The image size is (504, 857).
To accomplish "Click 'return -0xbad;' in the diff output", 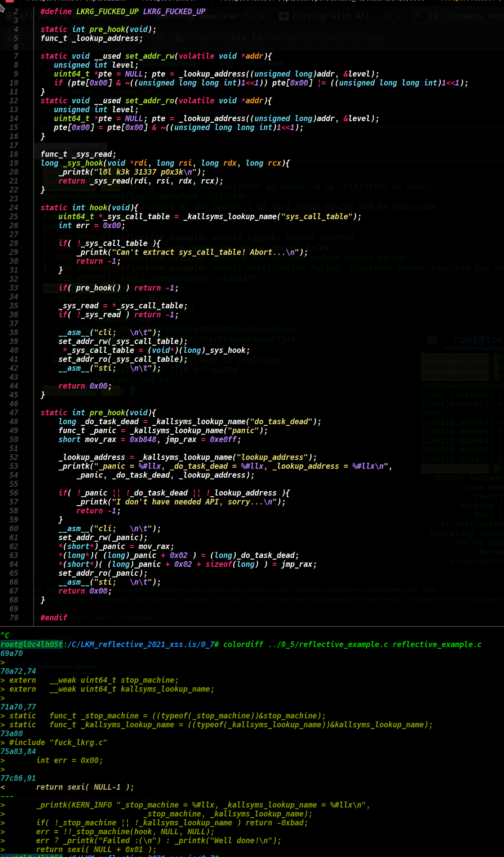I will 277,823.
